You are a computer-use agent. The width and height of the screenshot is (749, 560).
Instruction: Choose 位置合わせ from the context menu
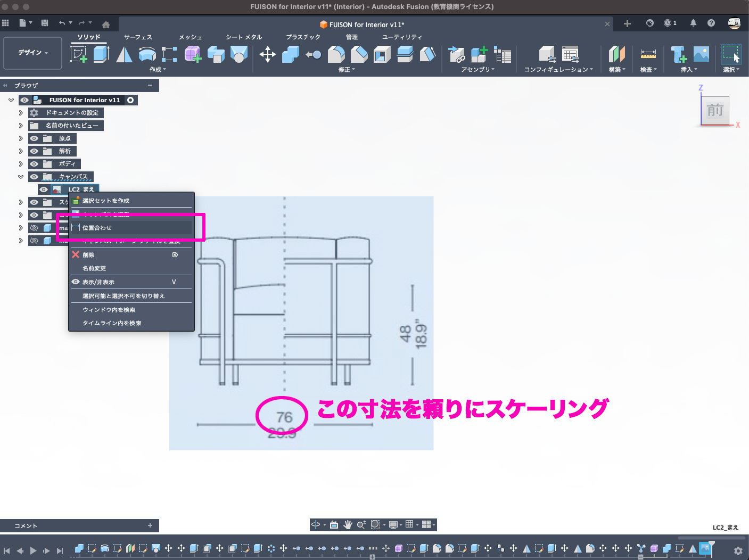[x=97, y=228]
